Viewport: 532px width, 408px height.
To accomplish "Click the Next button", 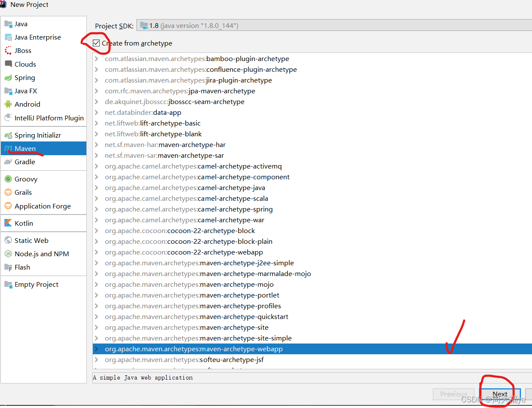I will click(500, 394).
